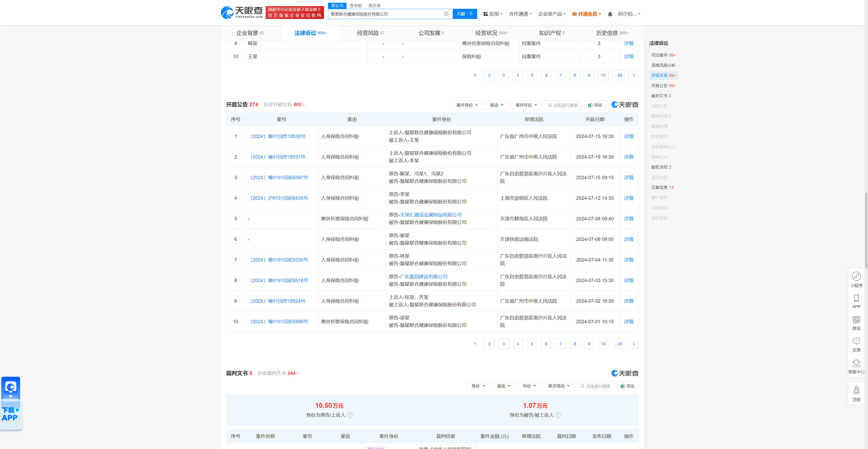868x449 pixels.
Task: Open the 微信 WeChat icon on right edge
Action: [x=856, y=320]
